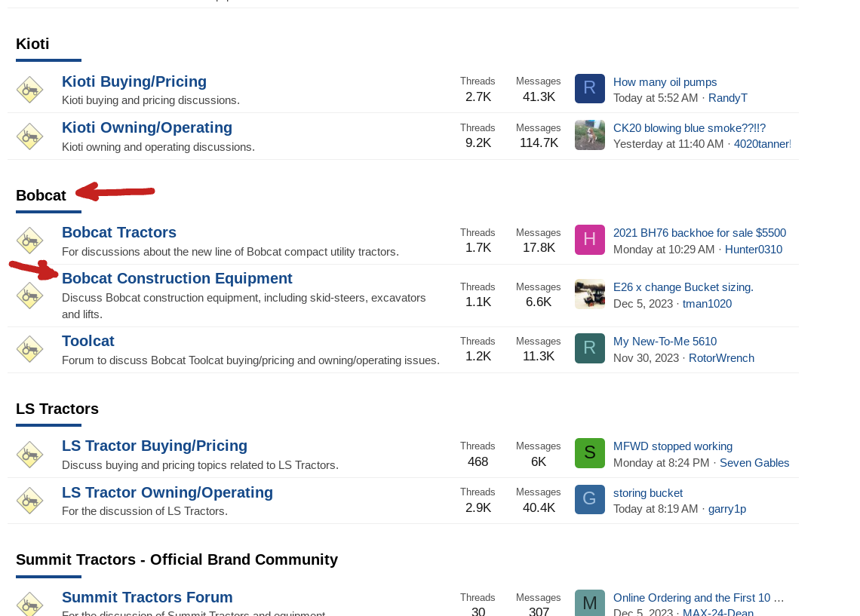Click tractor icon beside Toolcat forum
860x616 pixels.
(29, 349)
